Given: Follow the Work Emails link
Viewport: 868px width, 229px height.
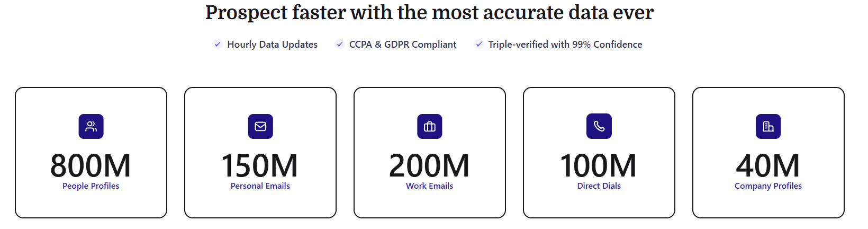Looking at the screenshot, I should 430,186.
